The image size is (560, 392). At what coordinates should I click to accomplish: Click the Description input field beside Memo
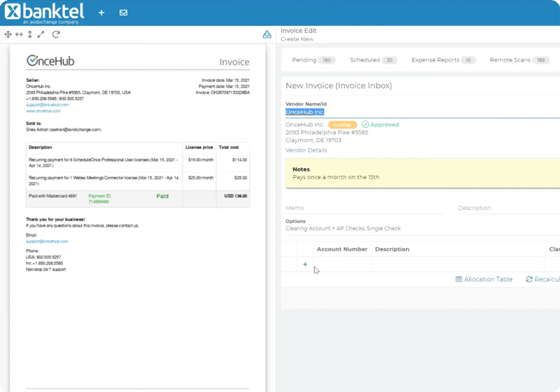[x=509, y=208]
